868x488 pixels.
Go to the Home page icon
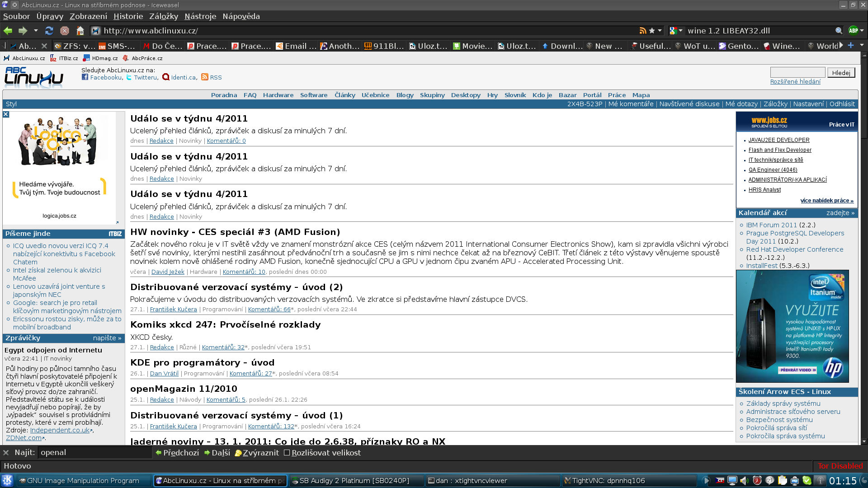[x=80, y=31]
